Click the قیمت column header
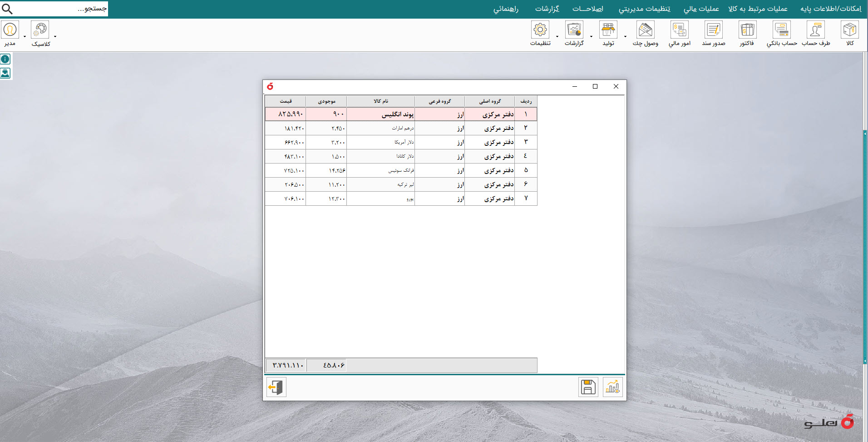Image resolution: width=868 pixels, height=442 pixels. (x=286, y=101)
